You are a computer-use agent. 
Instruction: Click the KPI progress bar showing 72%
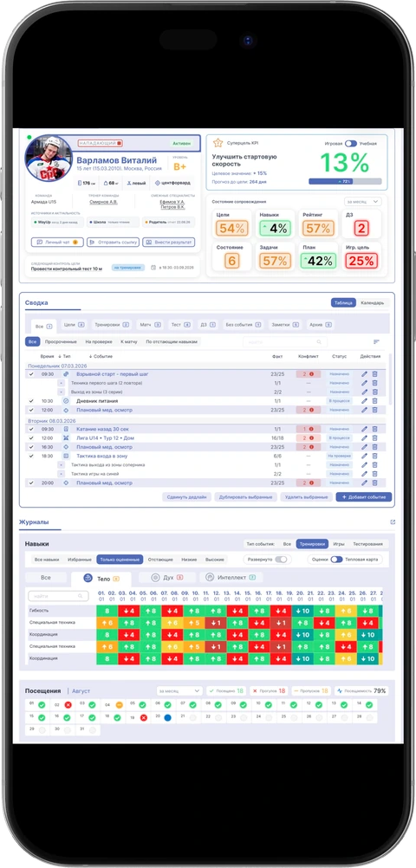(345, 182)
